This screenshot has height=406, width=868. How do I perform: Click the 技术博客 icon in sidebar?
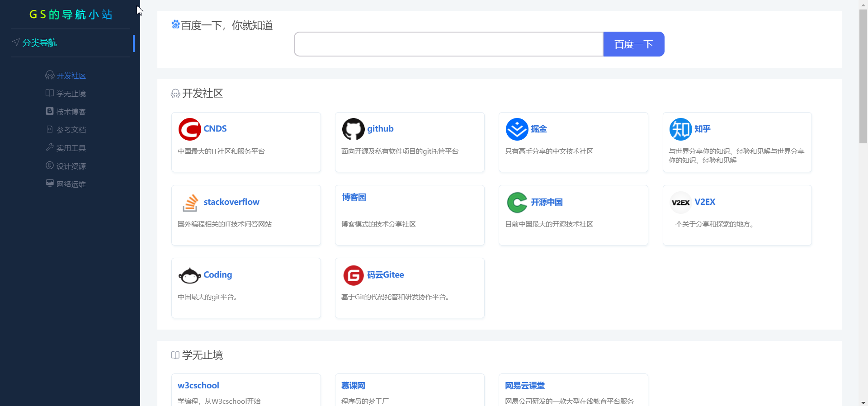click(50, 111)
